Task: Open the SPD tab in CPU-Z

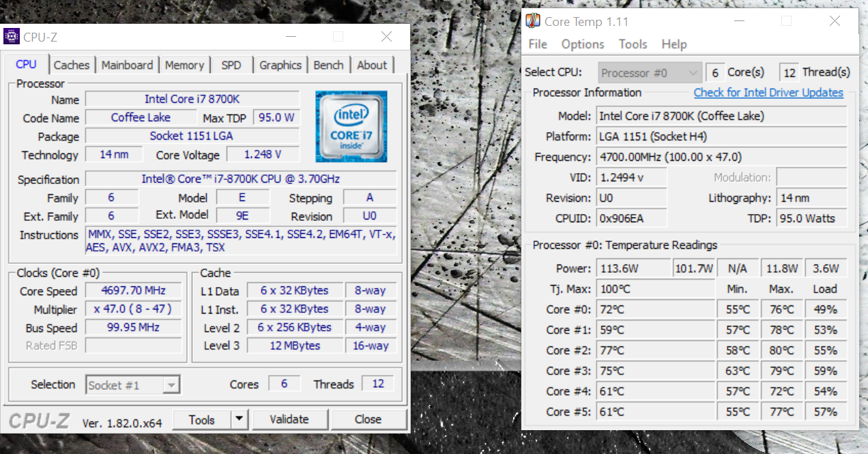Action: point(231,65)
